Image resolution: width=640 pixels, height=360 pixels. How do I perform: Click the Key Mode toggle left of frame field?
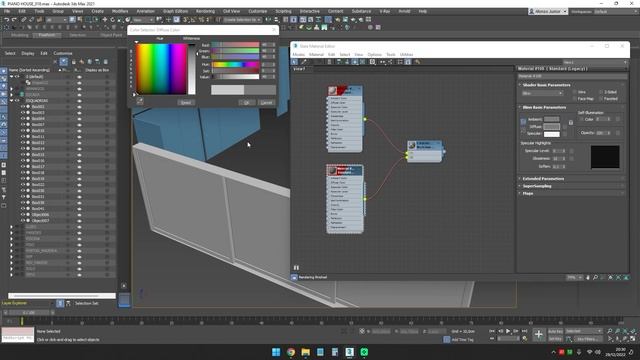[x=492, y=339]
